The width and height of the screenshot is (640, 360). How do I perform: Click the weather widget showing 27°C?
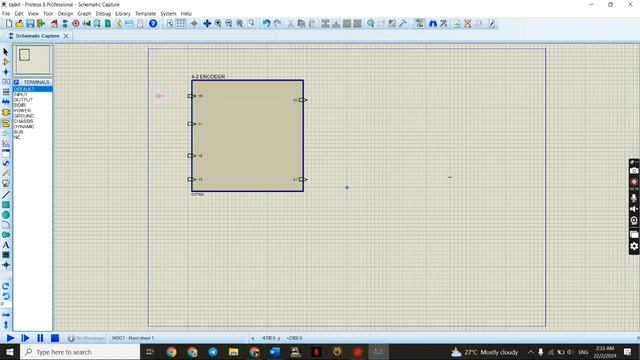tap(484, 352)
